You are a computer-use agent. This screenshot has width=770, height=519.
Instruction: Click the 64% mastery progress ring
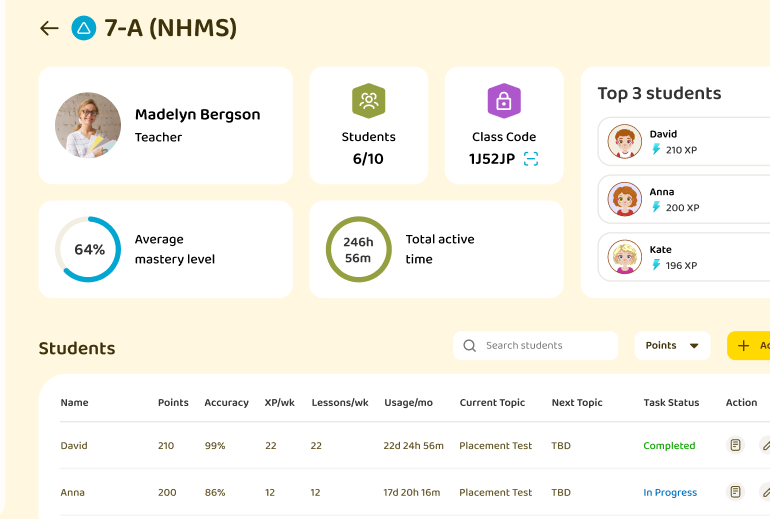[88, 249]
